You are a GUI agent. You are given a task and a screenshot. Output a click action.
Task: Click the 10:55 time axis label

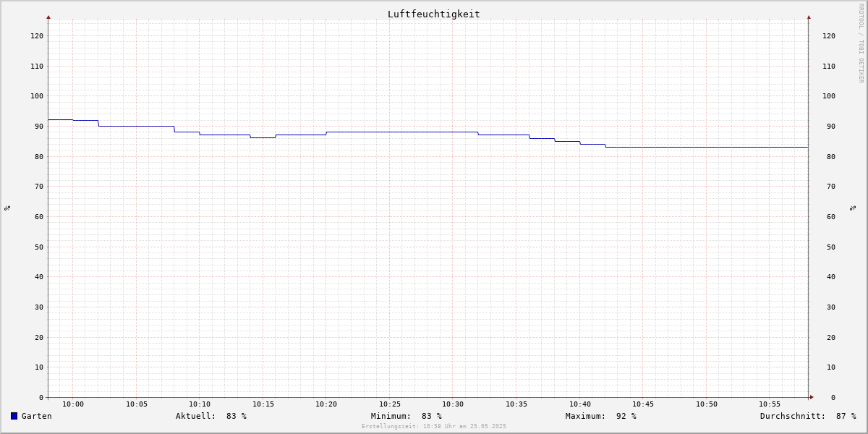click(770, 404)
